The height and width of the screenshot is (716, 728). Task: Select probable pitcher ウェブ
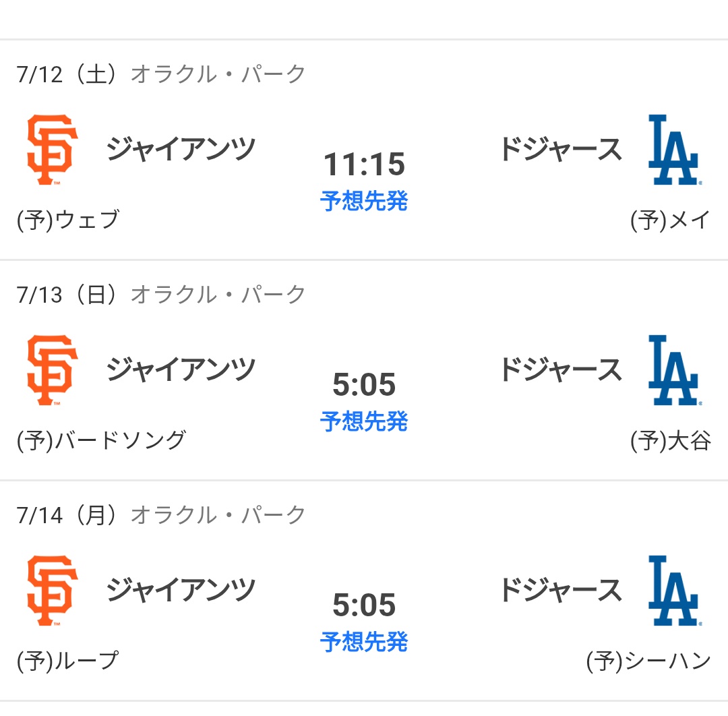coord(68,220)
